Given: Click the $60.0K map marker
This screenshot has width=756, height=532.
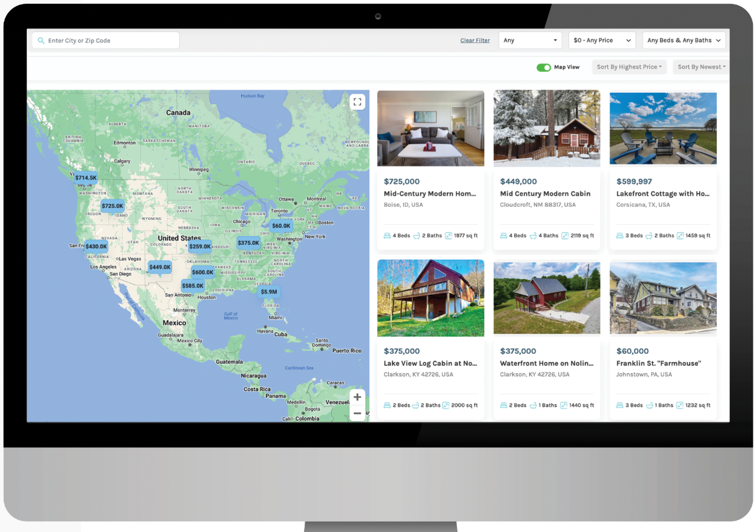Looking at the screenshot, I should coord(281,226).
